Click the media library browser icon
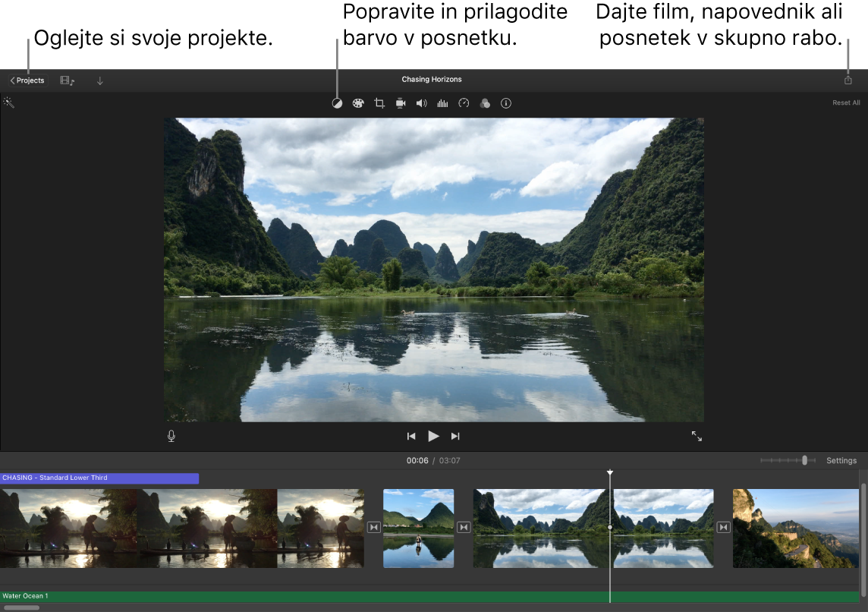The height and width of the screenshot is (612, 868). [x=67, y=80]
